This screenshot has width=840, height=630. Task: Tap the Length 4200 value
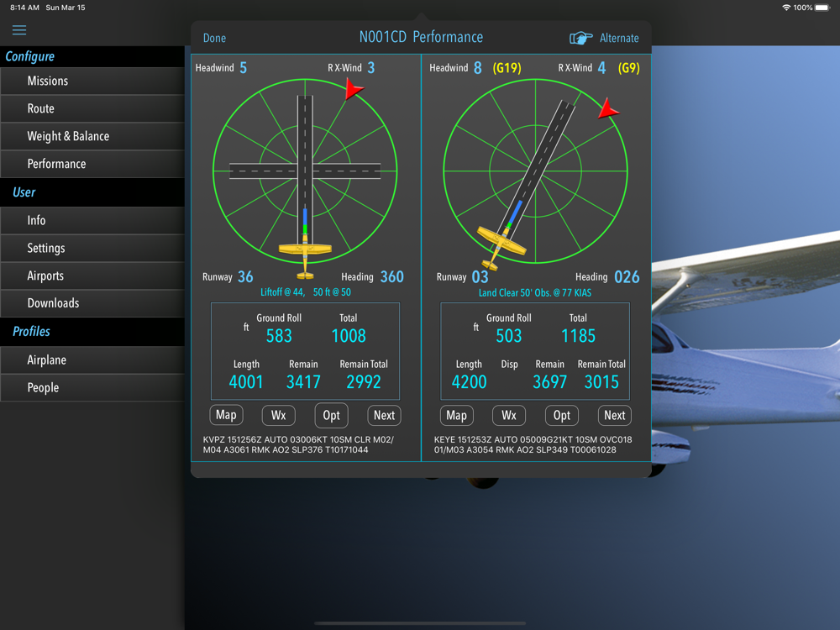(x=470, y=382)
